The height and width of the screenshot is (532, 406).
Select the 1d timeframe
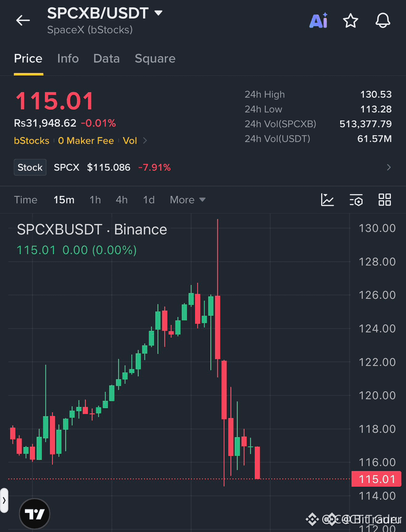tap(149, 200)
